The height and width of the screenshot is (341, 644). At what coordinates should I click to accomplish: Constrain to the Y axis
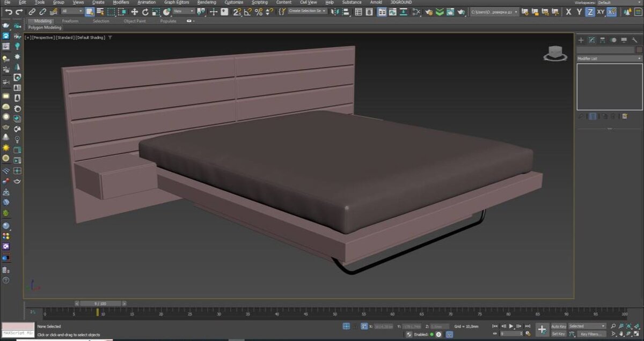[x=580, y=11]
